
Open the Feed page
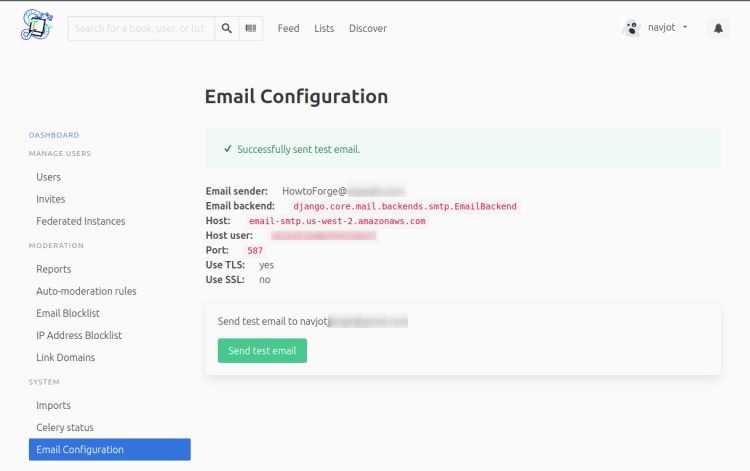[288, 28]
